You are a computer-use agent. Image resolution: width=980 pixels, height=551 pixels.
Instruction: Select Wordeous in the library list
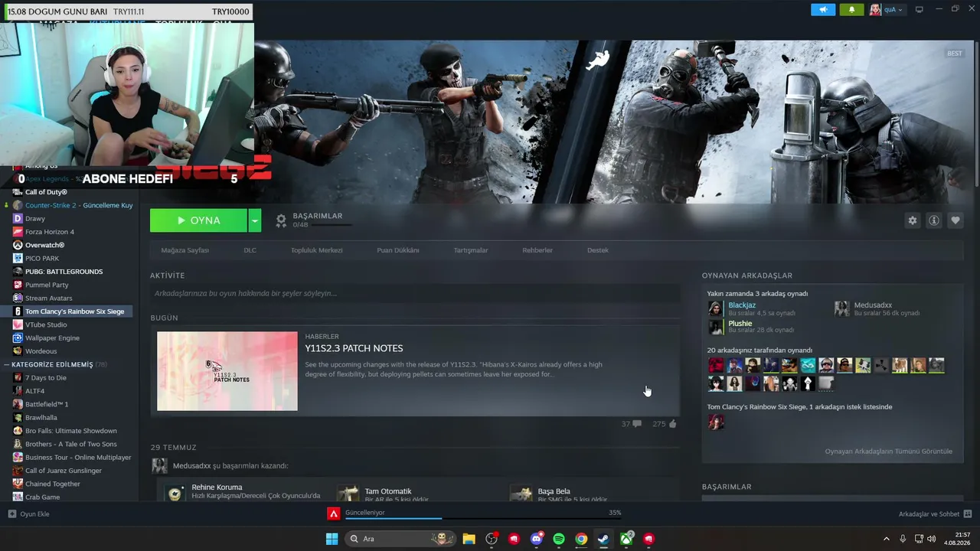41,351
